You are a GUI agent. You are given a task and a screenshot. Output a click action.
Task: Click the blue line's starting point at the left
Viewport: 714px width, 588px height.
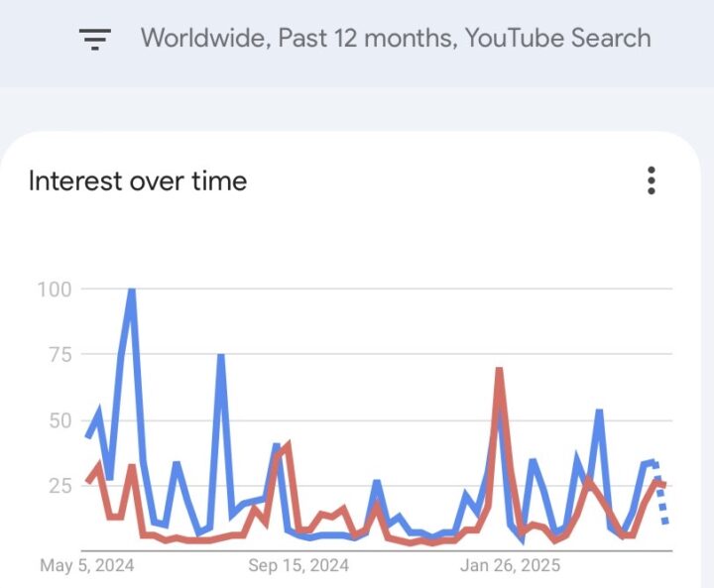(88, 435)
